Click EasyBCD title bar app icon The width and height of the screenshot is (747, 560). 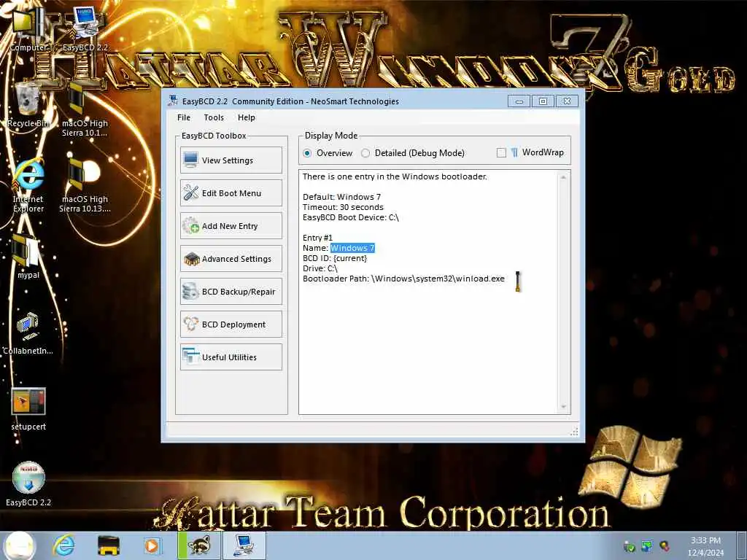point(173,101)
